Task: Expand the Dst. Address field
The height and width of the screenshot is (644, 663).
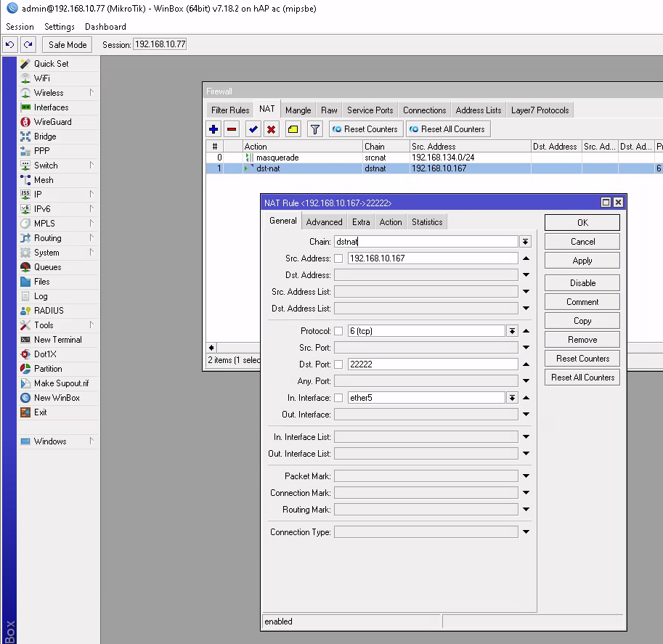Action: point(526,275)
